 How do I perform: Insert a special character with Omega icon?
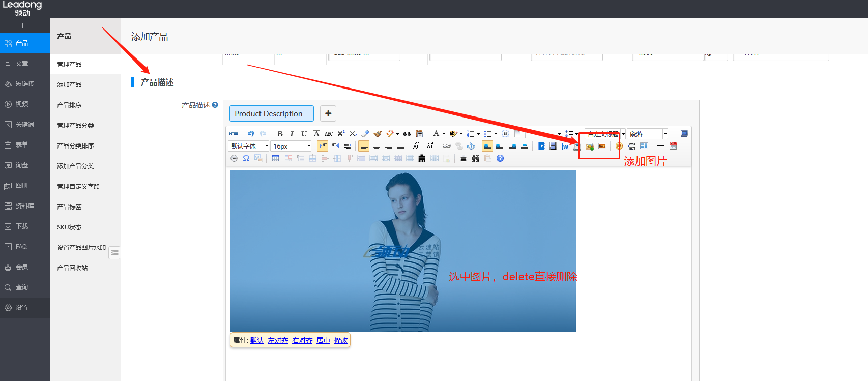[246, 158]
